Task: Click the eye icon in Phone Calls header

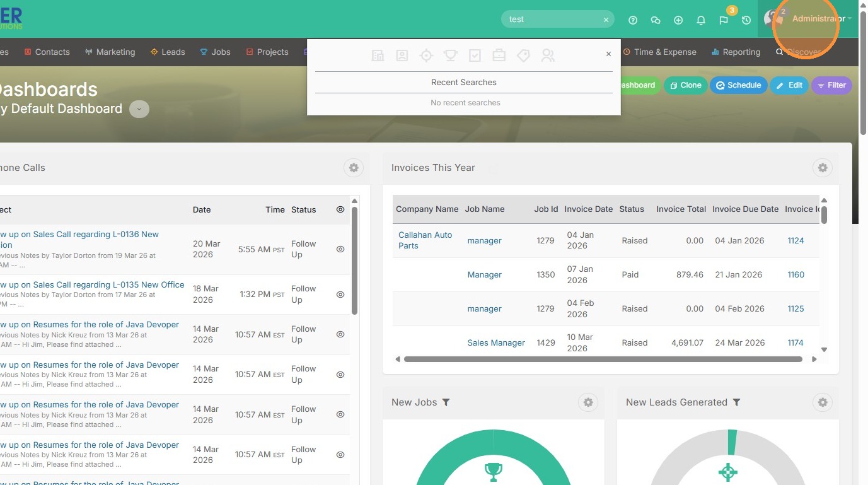Action: 340,209
